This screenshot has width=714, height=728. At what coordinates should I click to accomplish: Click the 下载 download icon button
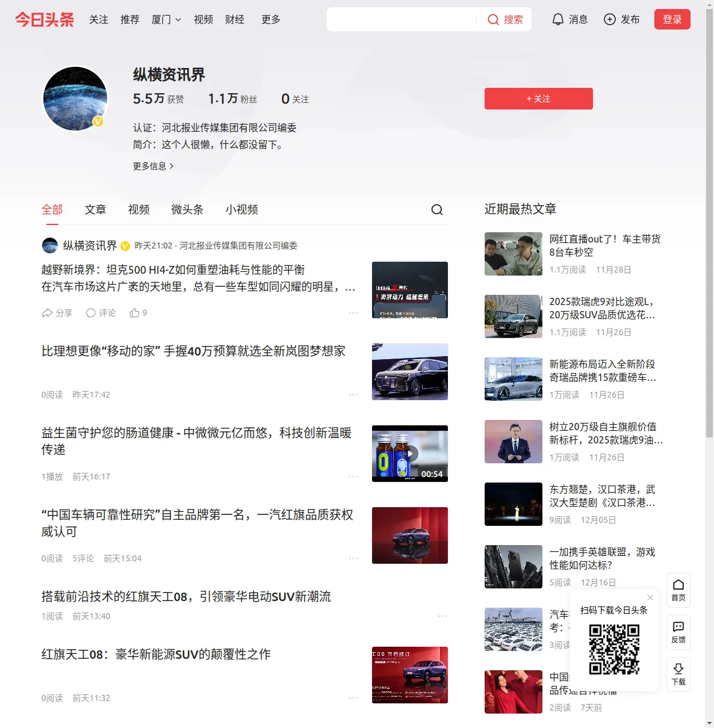tap(678, 674)
